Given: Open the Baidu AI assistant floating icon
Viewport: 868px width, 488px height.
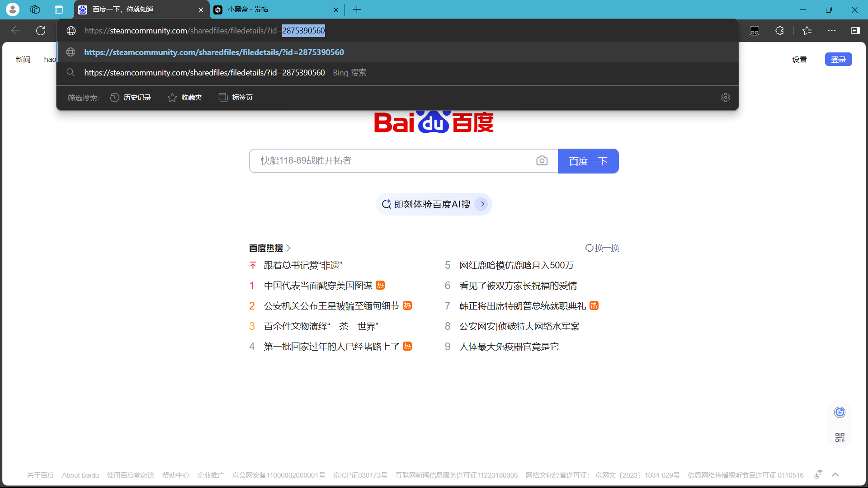Looking at the screenshot, I should click(840, 412).
